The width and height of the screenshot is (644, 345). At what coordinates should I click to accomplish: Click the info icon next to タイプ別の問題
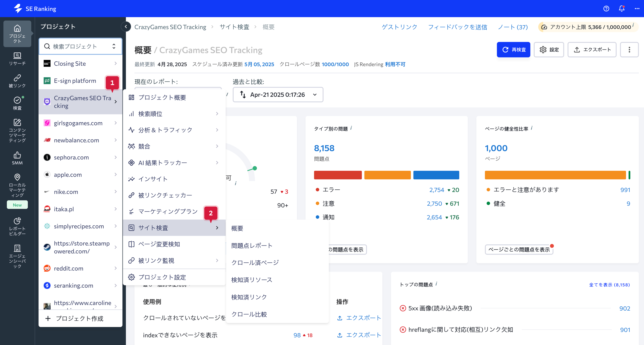pyautogui.click(x=351, y=128)
